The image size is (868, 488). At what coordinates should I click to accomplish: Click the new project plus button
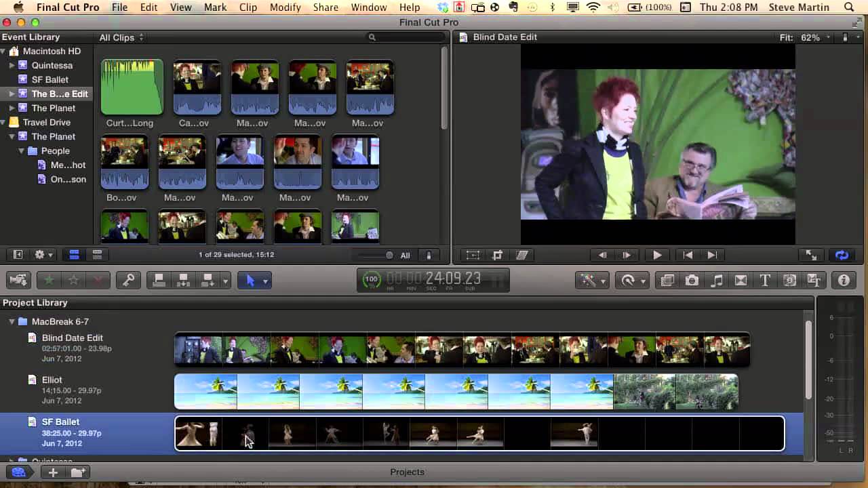[x=53, y=472]
